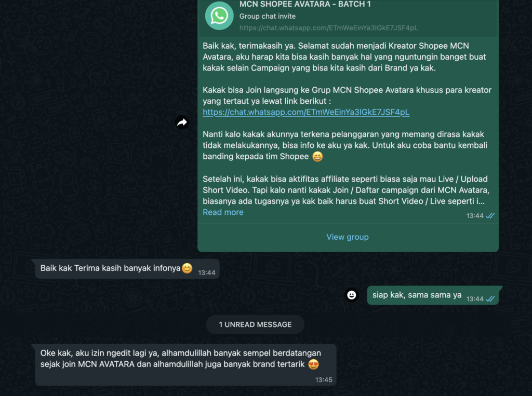This screenshot has height=396, width=532.
Task: Select the 'siap kak, sama sama ya' message bubble
Action: point(433,295)
